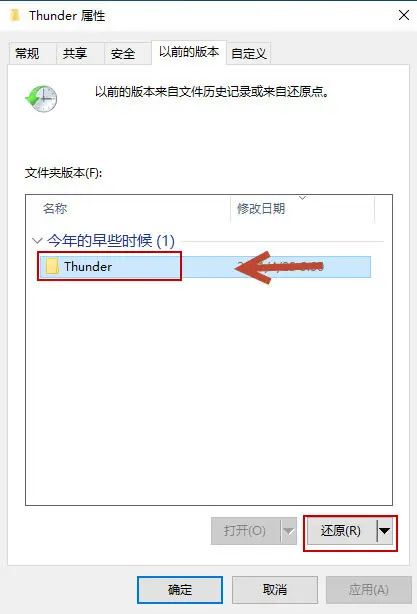Open the 共享 tab

pyautogui.click(x=75, y=53)
